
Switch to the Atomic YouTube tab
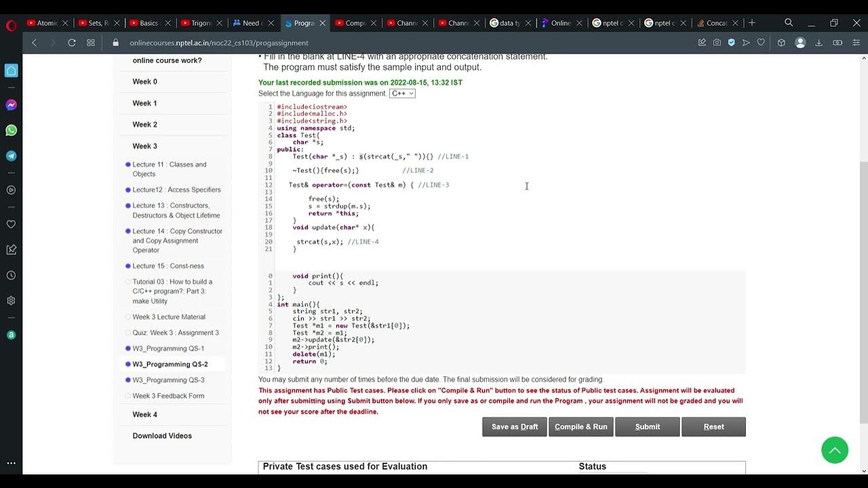coord(47,23)
